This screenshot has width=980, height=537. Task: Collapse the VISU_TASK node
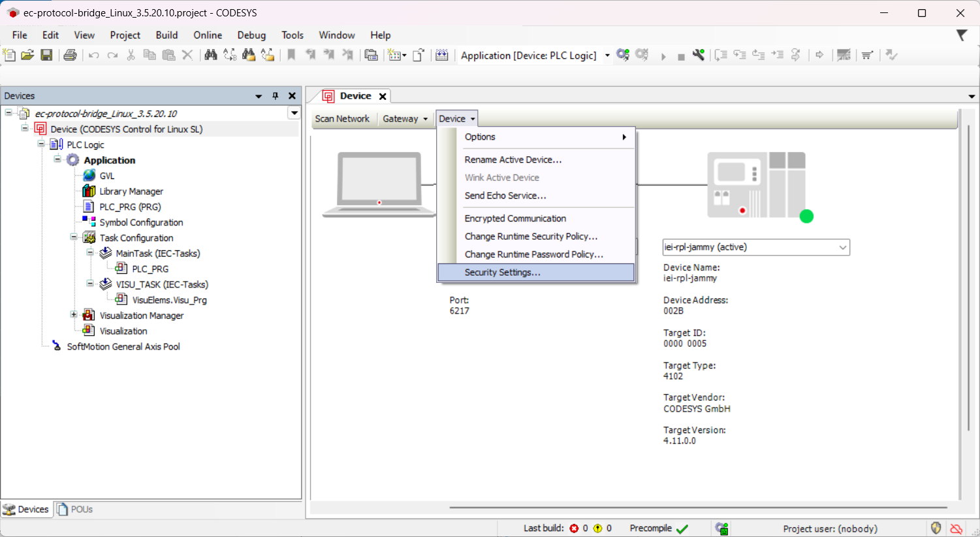tap(90, 284)
